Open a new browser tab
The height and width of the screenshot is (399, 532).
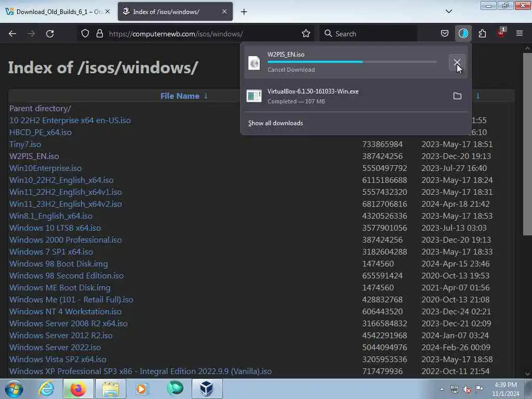tap(244, 12)
